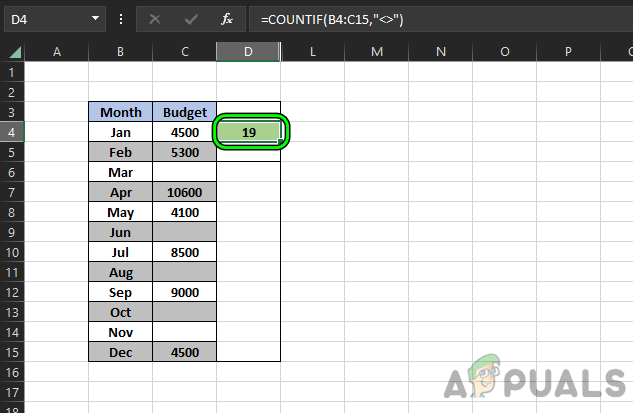
Task: Select the 5300 budget cell
Action: tap(184, 152)
